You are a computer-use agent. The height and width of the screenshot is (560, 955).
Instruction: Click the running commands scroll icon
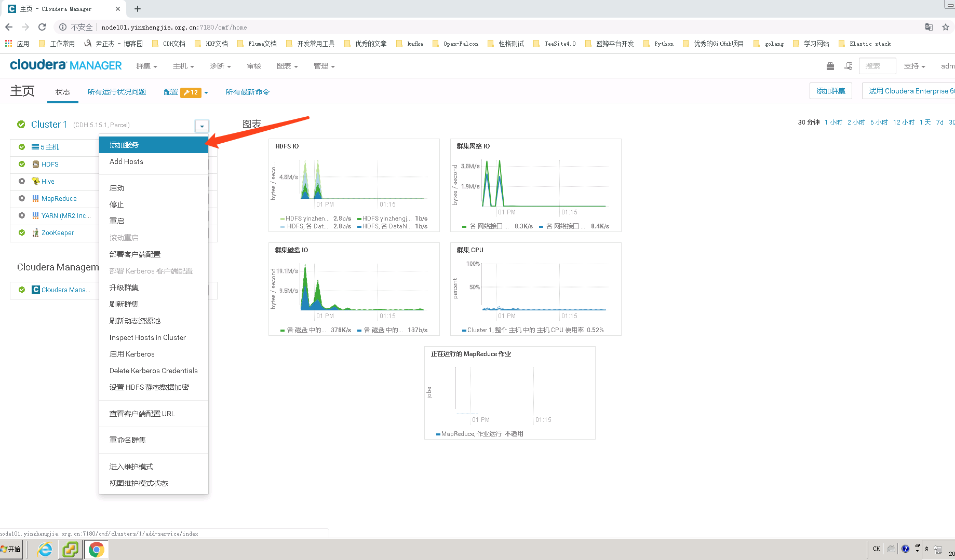tap(849, 66)
